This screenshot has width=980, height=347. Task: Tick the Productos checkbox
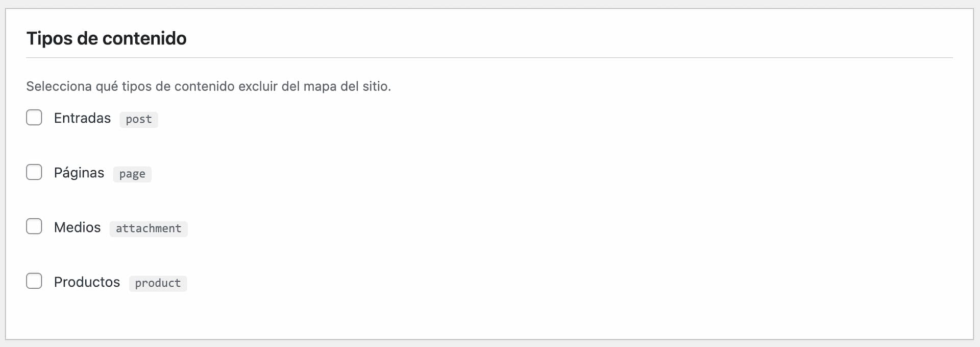[34, 281]
